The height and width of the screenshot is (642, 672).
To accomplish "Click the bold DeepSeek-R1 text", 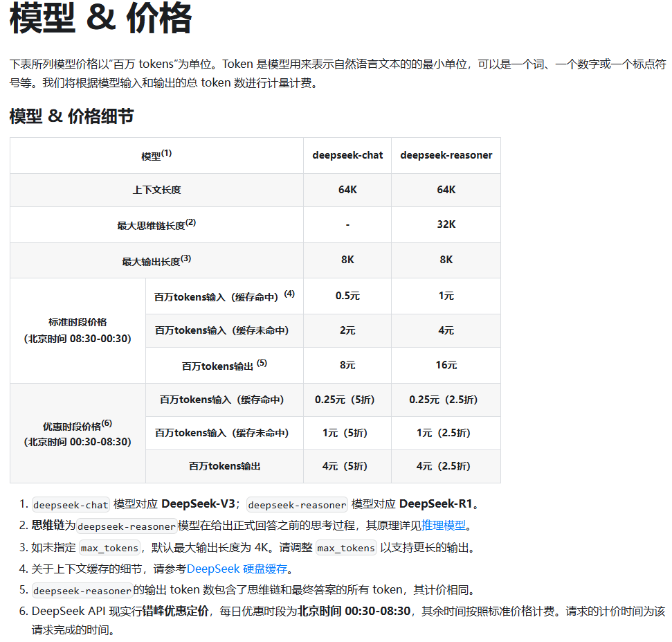I will pyautogui.click(x=435, y=504).
